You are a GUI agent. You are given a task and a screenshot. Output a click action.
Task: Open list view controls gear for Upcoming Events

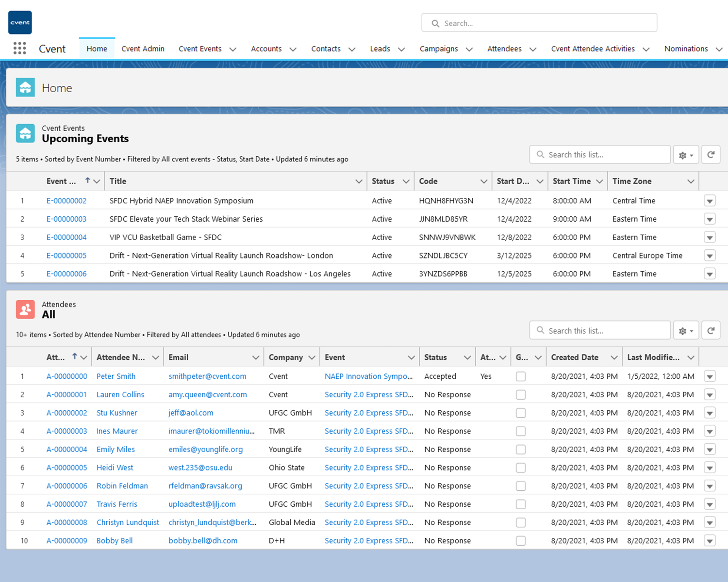click(x=686, y=155)
